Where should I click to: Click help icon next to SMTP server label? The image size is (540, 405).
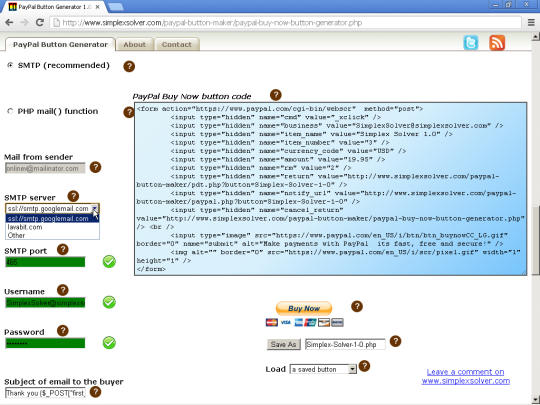73,196
